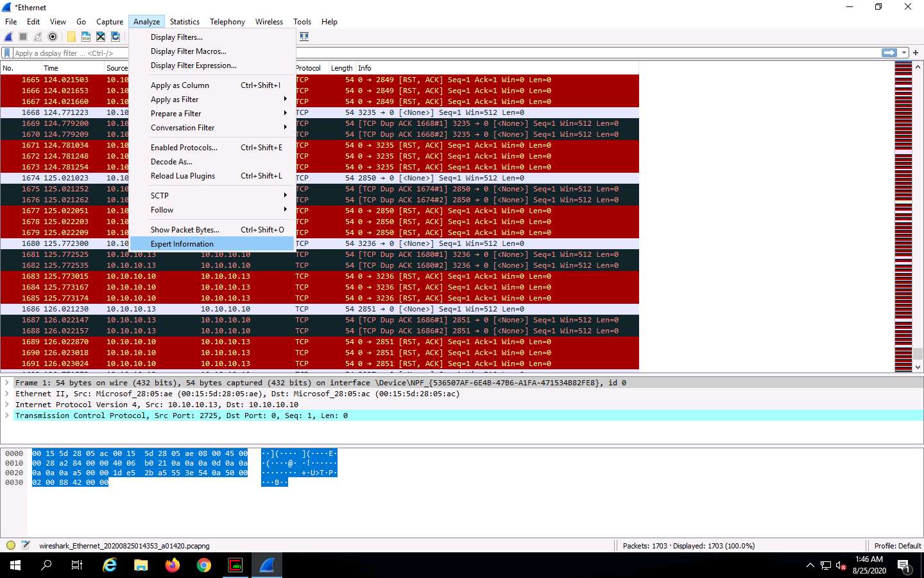
Task: Click the Apply display filter arrow button
Action: tap(889, 53)
